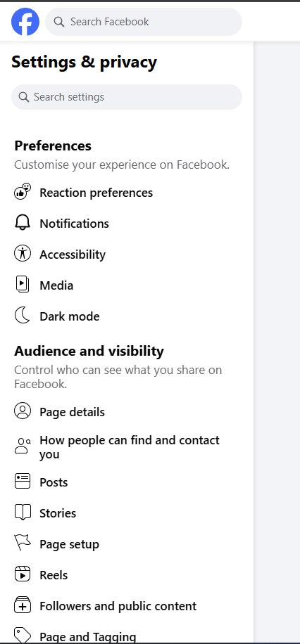Click the Reels clapperboard icon
Screen dimensions: 300x644
click(23, 574)
